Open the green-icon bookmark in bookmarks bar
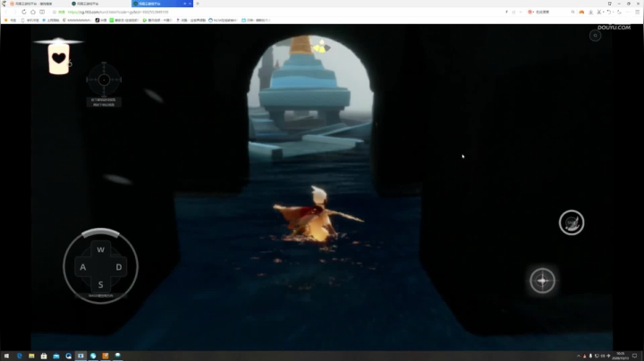The image size is (644, 361). point(124,20)
